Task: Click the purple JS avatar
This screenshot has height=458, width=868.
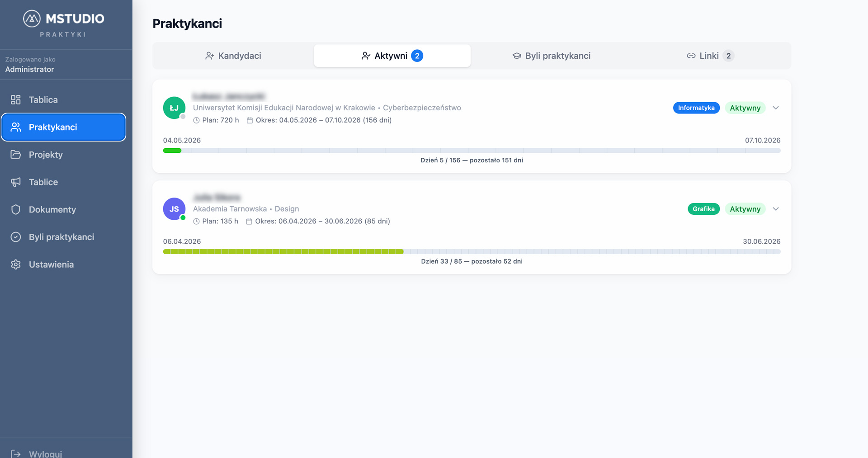Action: 174,209
